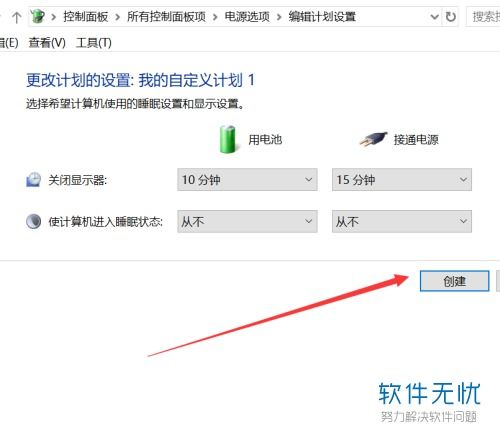The image size is (500, 437).
Task: Open the 查看(V) menu
Action: click(47, 42)
